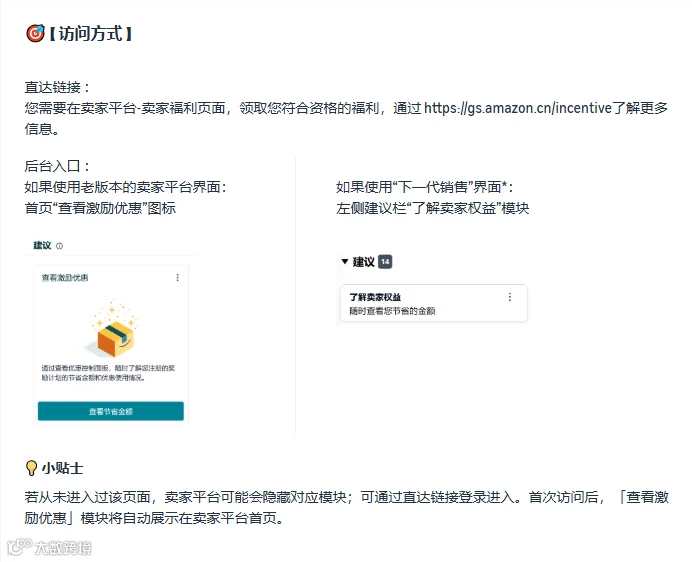This screenshot has height=562, width=692.
Task: Collapse the 建议 section triangle
Action: (x=345, y=261)
